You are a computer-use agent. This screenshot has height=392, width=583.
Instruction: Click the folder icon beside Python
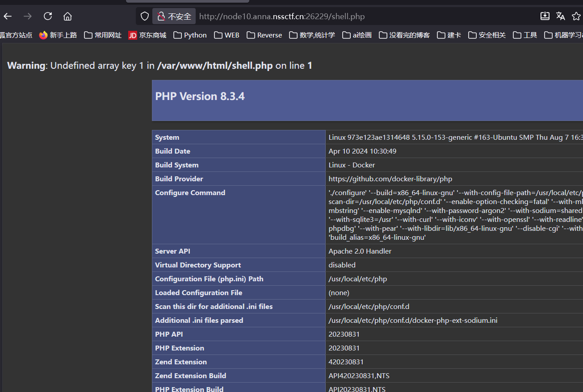point(178,35)
